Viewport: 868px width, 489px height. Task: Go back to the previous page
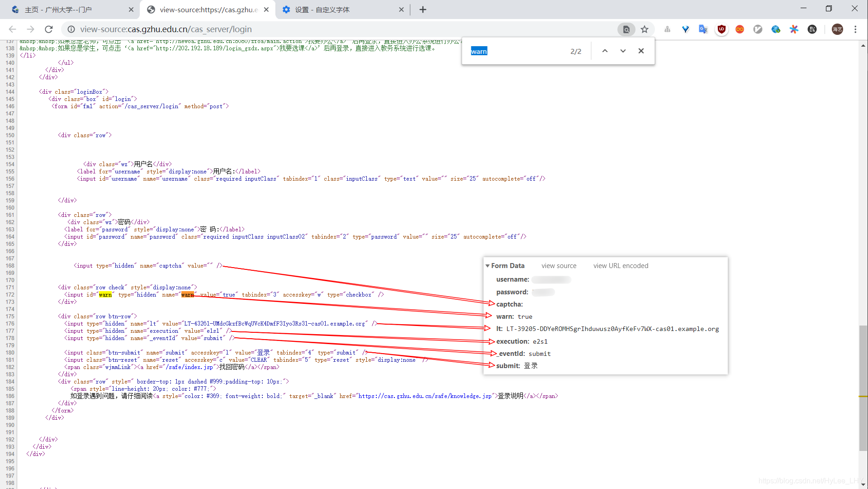(12, 29)
